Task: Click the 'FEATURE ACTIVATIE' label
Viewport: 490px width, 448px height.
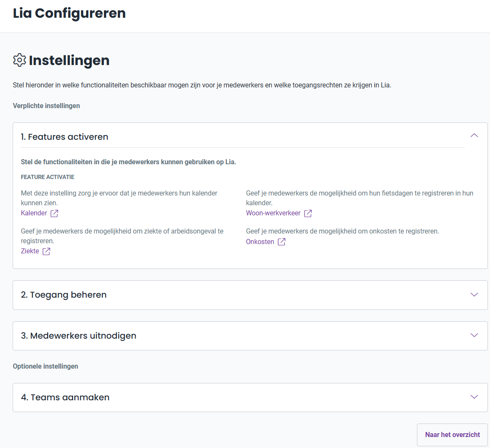Action: [x=47, y=177]
